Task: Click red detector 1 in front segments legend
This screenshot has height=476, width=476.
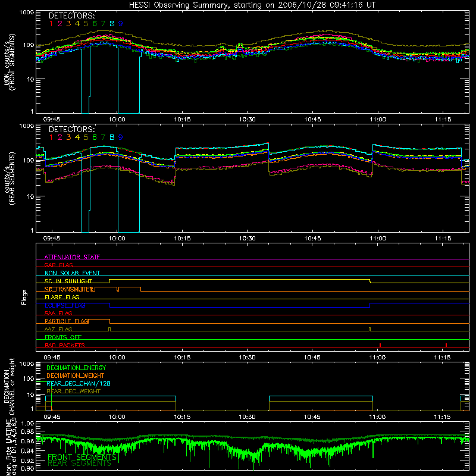Action: point(51,24)
